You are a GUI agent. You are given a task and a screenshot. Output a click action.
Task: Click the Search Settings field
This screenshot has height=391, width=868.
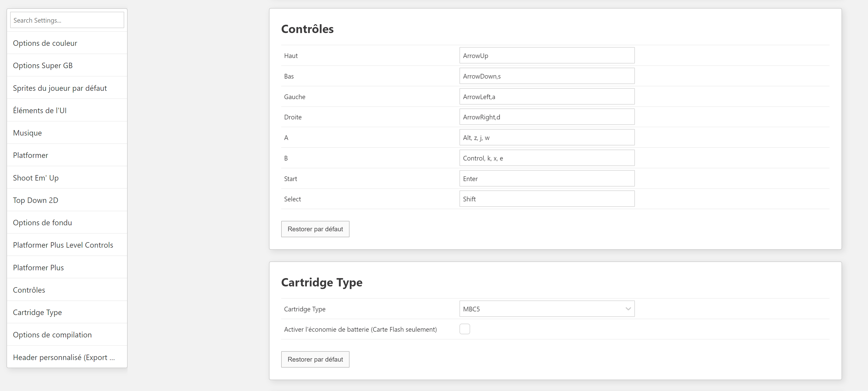coord(67,20)
